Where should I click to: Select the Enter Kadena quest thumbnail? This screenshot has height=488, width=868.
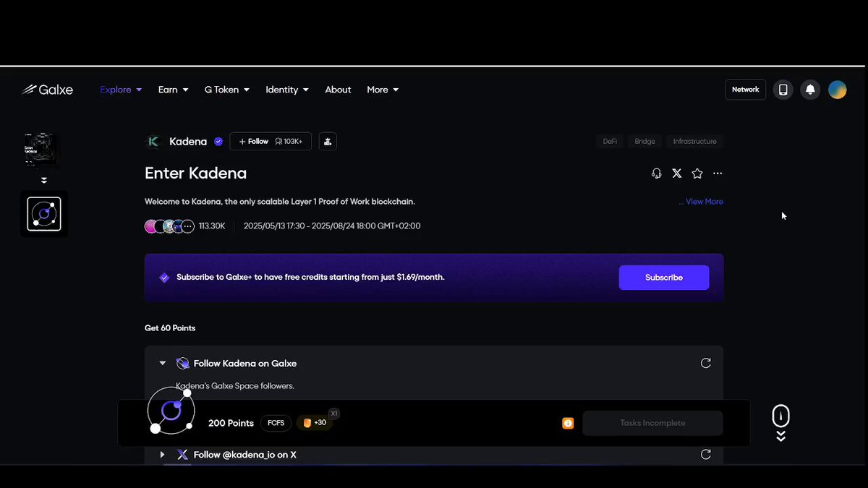click(42, 150)
